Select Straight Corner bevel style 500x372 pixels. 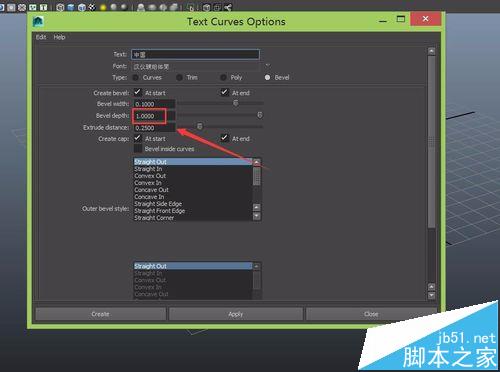point(193,218)
